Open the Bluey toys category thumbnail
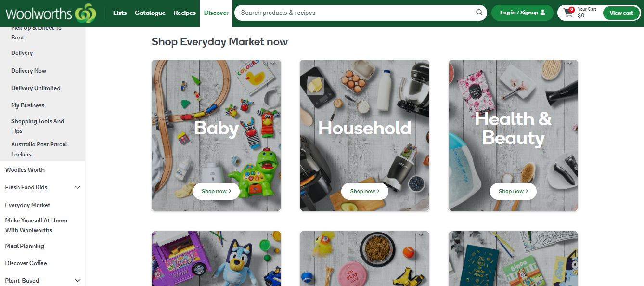The image size is (644, 286). click(x=216, y=259)
